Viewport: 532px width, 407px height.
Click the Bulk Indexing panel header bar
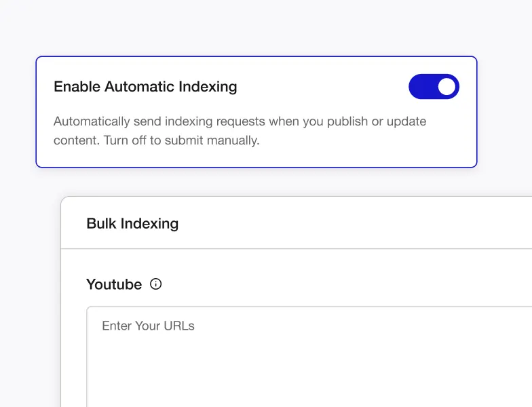(x=297, y=222)
